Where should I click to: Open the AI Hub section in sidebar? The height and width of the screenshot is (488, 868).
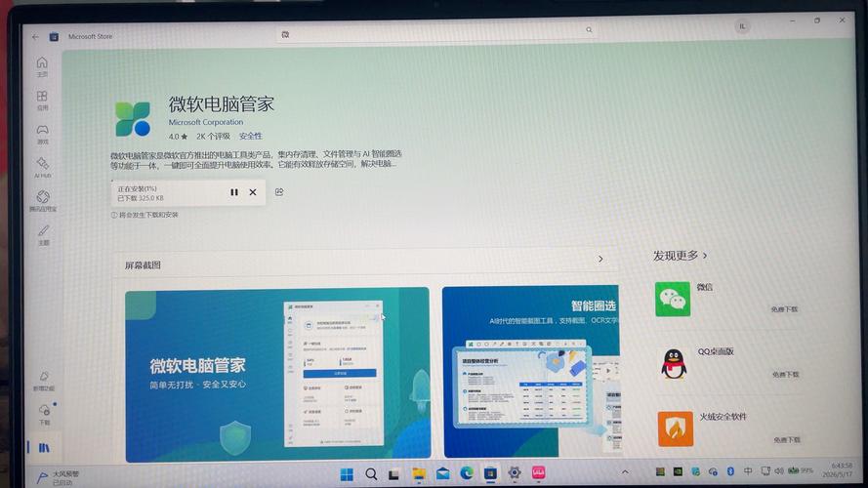[43, 168]
